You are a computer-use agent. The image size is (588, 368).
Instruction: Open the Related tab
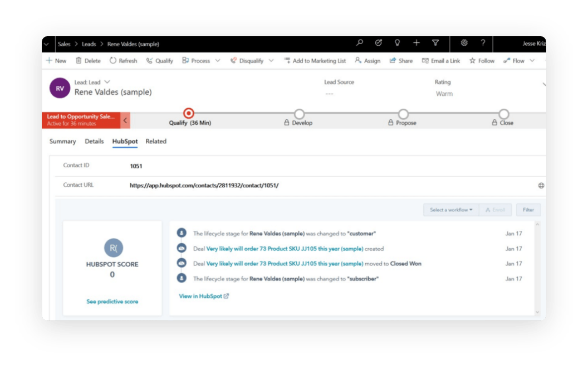156,142
